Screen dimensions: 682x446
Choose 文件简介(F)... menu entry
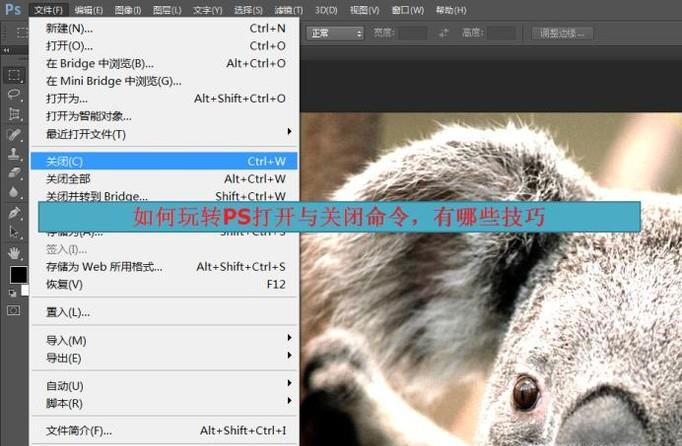click(164, 431)
